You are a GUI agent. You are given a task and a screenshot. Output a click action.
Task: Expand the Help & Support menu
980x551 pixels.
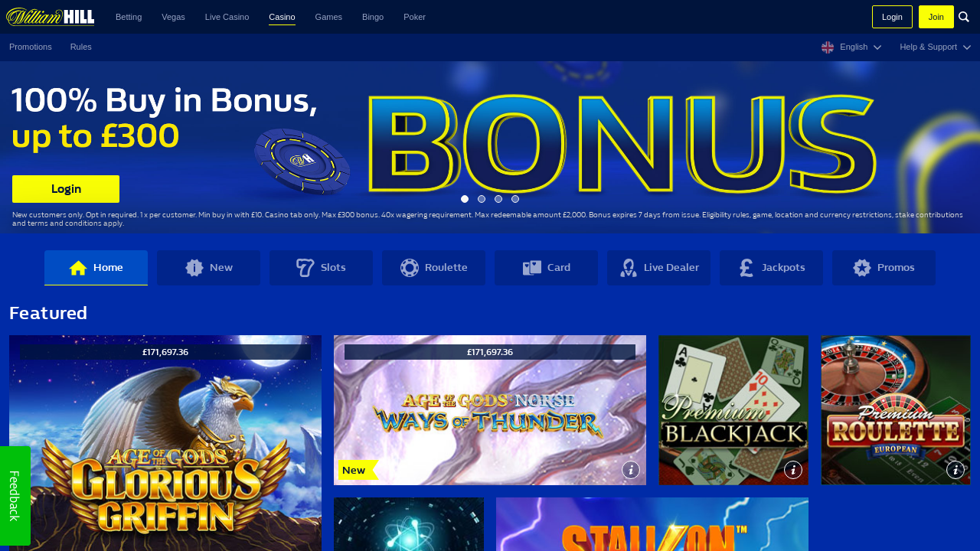[x=936, y=47]
